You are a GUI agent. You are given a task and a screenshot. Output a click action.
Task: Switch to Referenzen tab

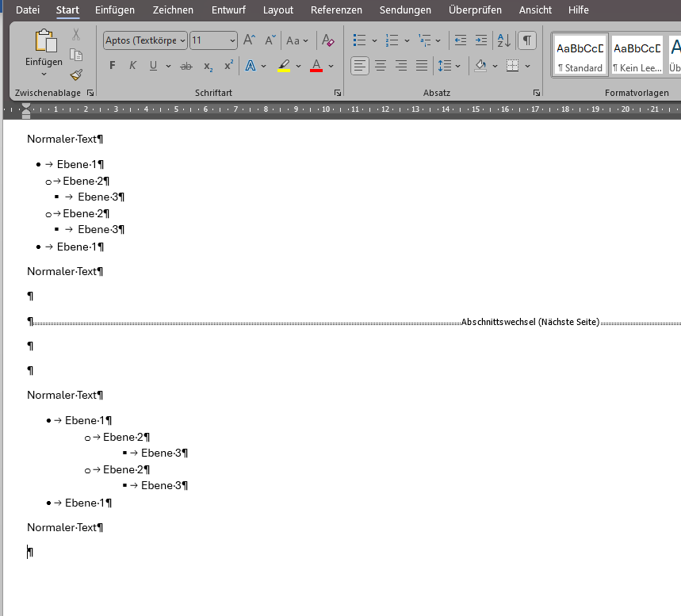336,10
